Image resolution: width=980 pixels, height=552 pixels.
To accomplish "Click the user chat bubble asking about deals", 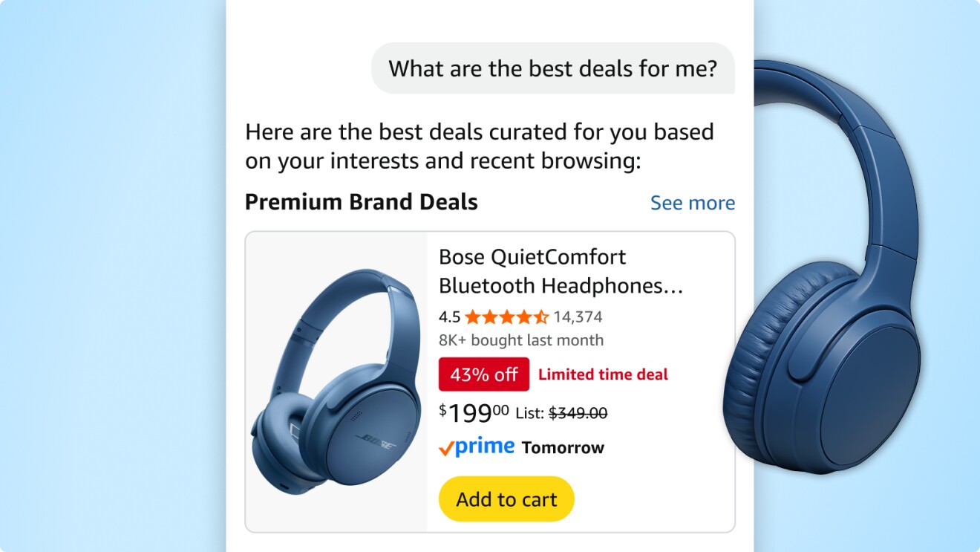I will (x=554, y=68).
